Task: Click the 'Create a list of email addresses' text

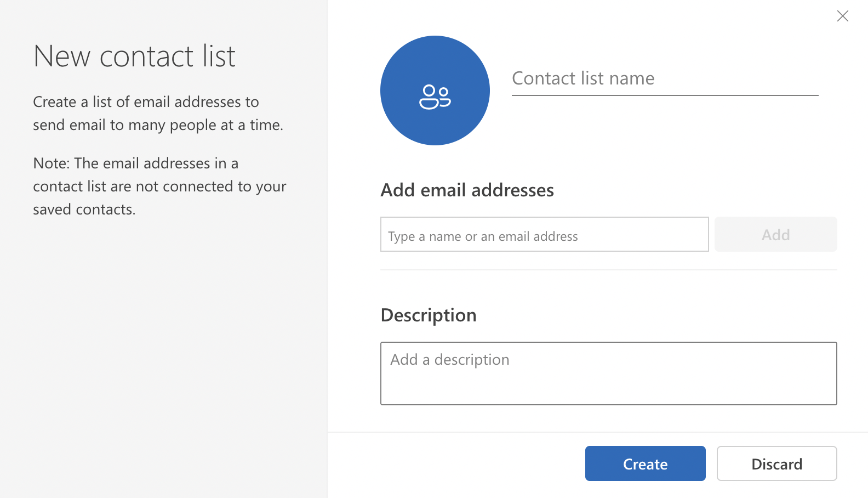Action: (x=146, y=102)
